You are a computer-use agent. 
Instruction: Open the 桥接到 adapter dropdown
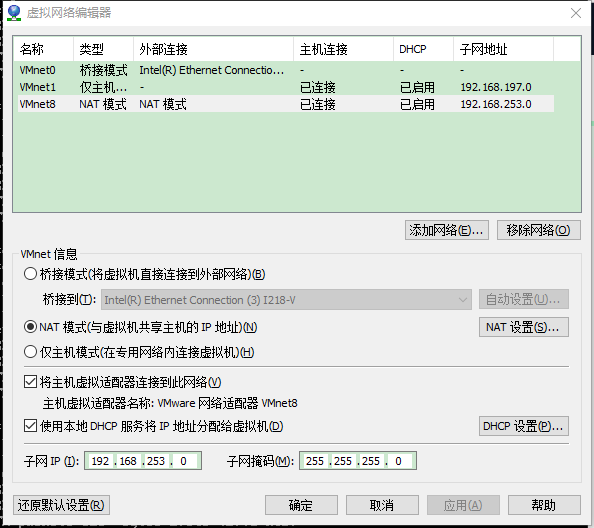coord(286,300)
